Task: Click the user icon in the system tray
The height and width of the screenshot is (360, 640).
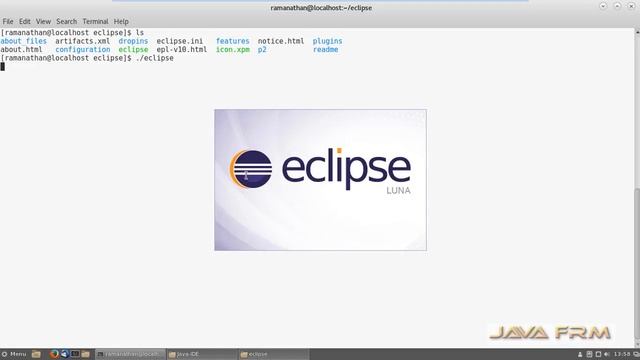Action: point(580,354)
